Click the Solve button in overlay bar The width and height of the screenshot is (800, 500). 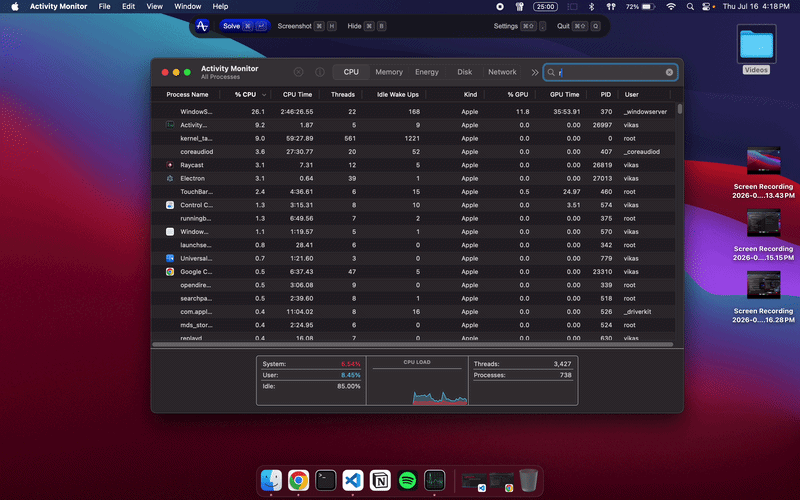point(244,26)
